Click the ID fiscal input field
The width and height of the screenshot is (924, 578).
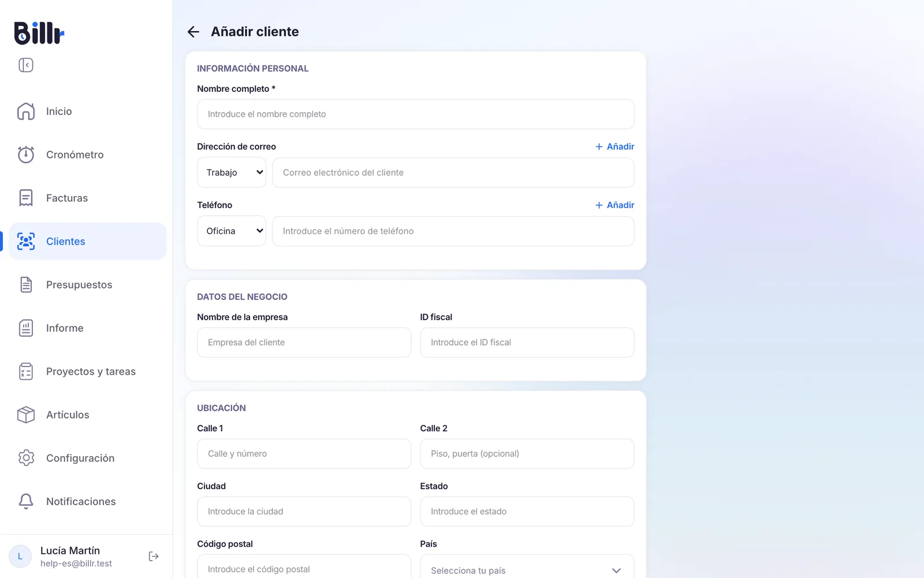coord(527,343)
